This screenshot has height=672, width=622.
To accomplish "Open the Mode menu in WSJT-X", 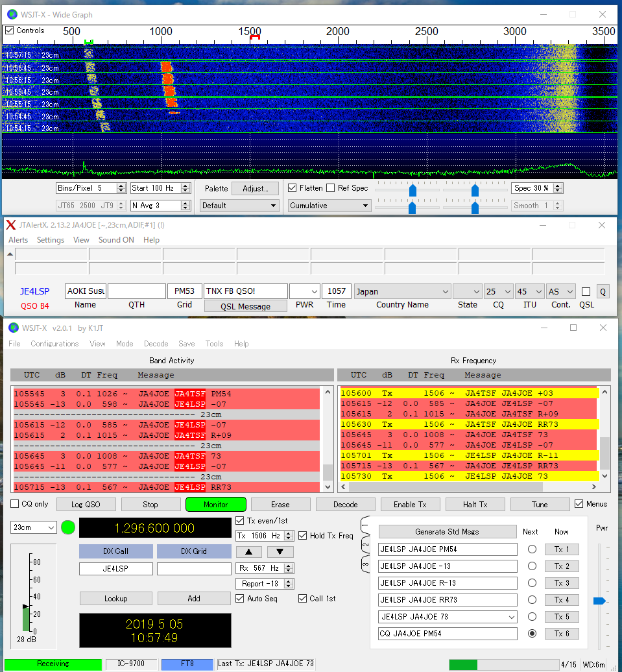I will (x=125, y=344).
